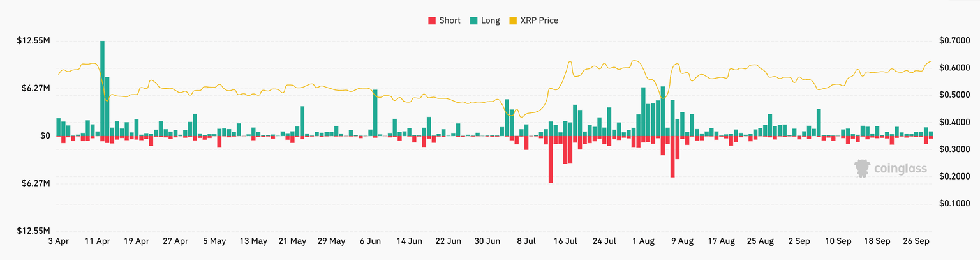Select the tallest green Long bar near 11 Apr
This screenshot has width=980, height=260.
[102, 88]
